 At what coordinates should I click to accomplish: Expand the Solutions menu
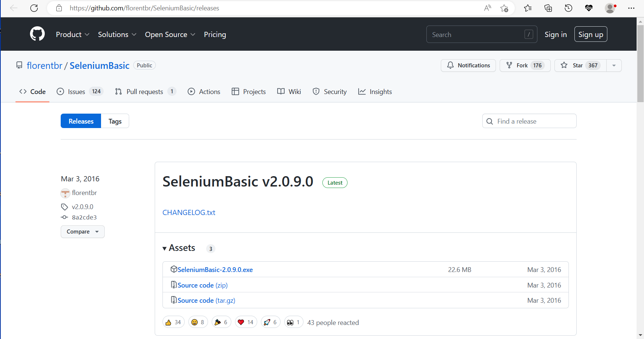pos(117,34)
